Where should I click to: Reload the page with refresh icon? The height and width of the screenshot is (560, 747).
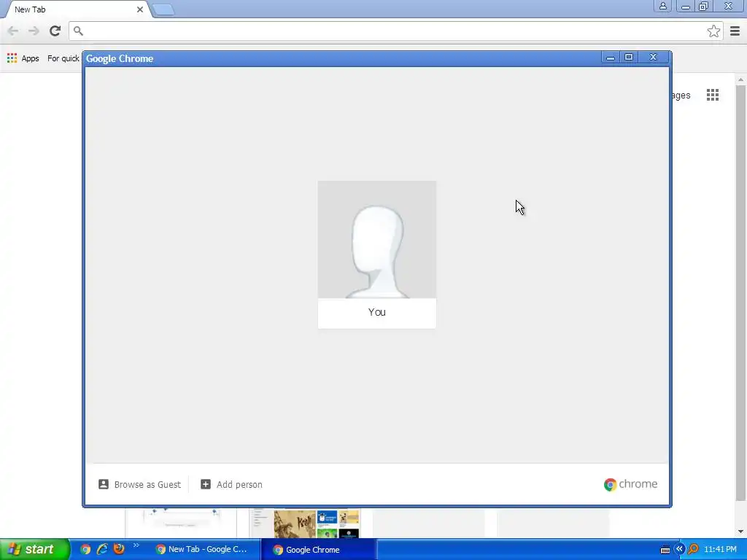55,31
